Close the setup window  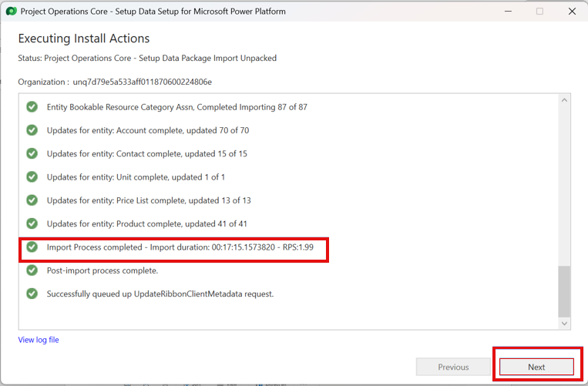tap(572, 12)
